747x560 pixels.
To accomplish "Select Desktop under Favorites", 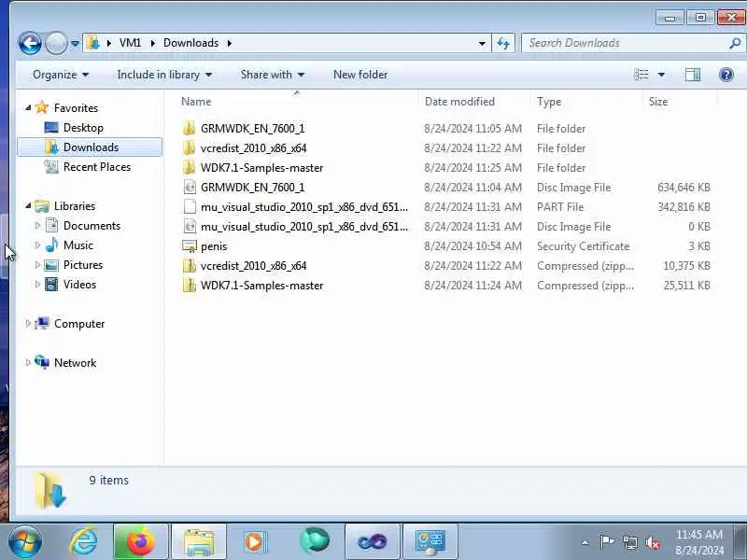I will click(83, 128).
